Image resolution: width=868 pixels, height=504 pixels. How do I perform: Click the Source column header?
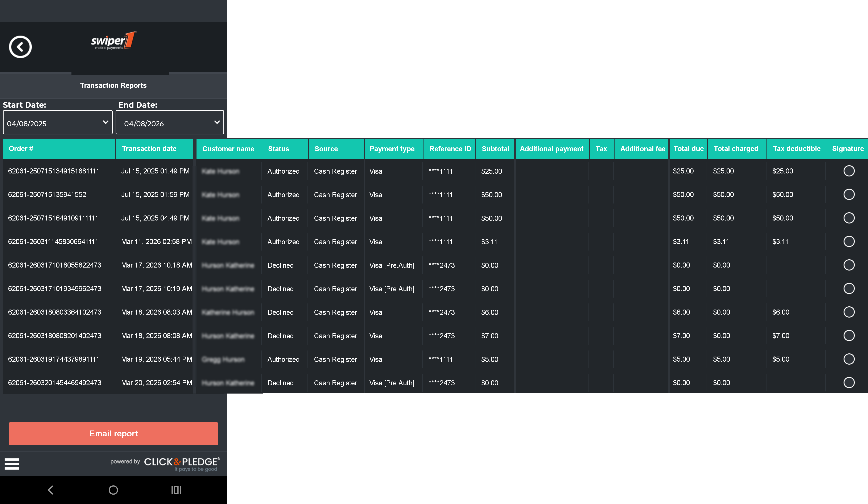[x=336, y=149]
